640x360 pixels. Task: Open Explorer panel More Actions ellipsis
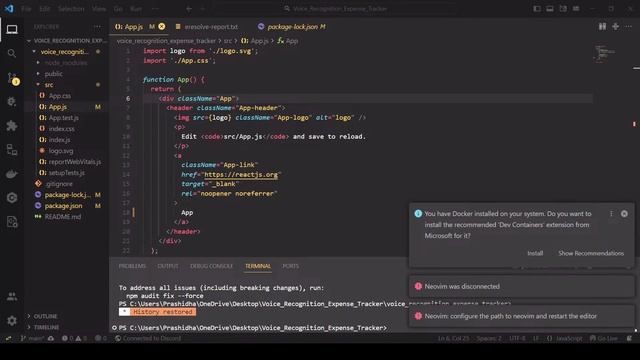(97, 27)
